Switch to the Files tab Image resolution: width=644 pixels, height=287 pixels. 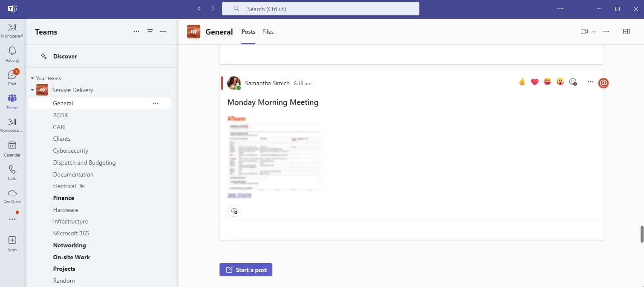(x=268, y=32)
